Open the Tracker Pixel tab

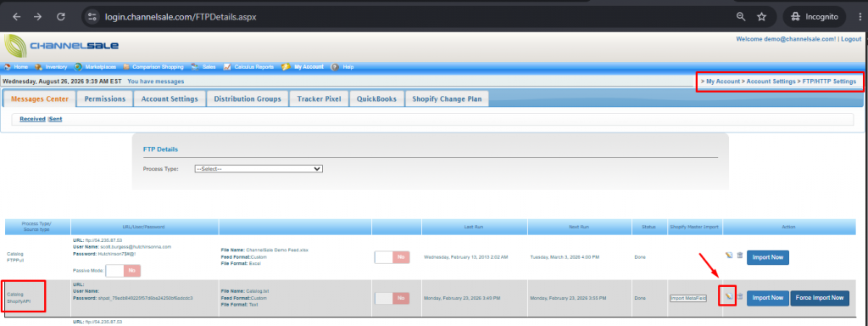point(319,99)
